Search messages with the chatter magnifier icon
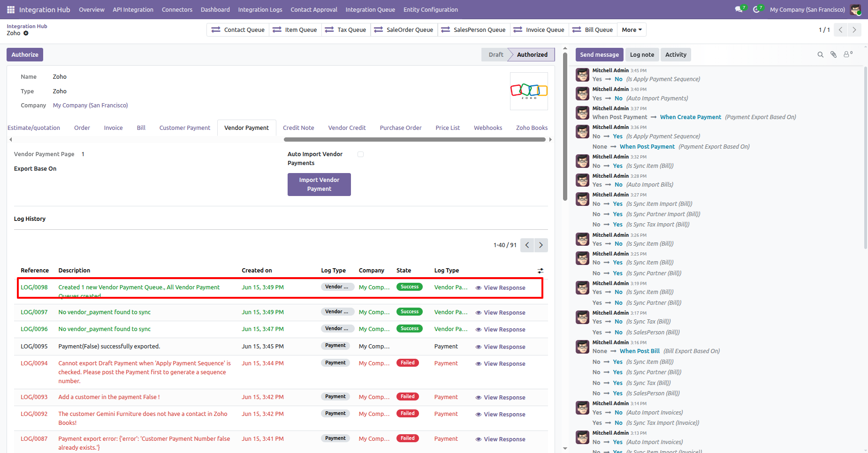Viewport: 868px width, 453px height. coord(821,55)
